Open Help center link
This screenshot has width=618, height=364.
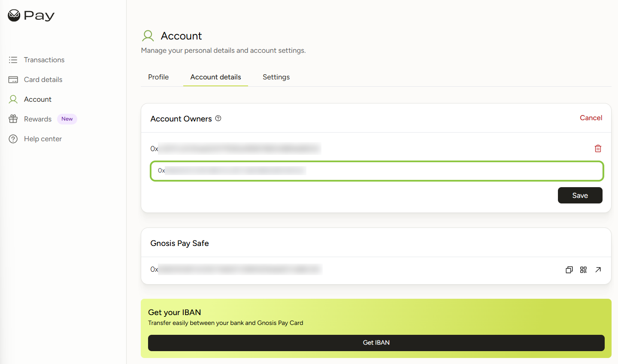[43, 139]
